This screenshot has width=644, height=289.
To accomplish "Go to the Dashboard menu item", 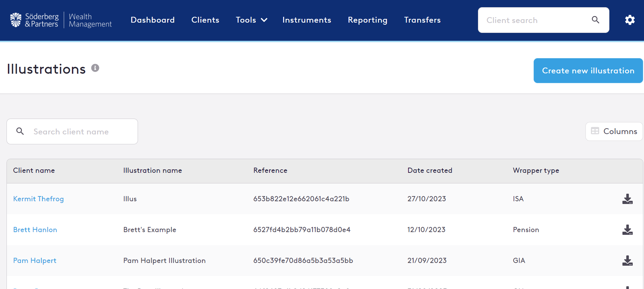I will 153,20.
